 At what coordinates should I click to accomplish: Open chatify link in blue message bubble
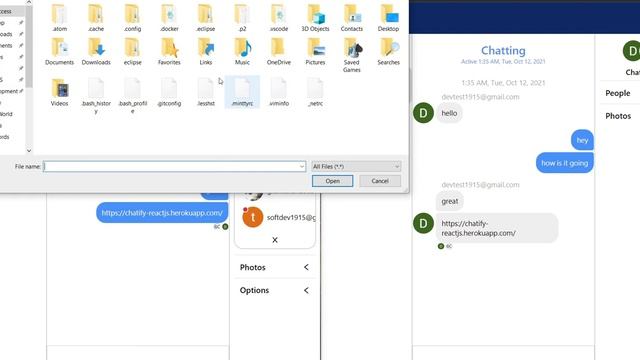pos(162,213)
